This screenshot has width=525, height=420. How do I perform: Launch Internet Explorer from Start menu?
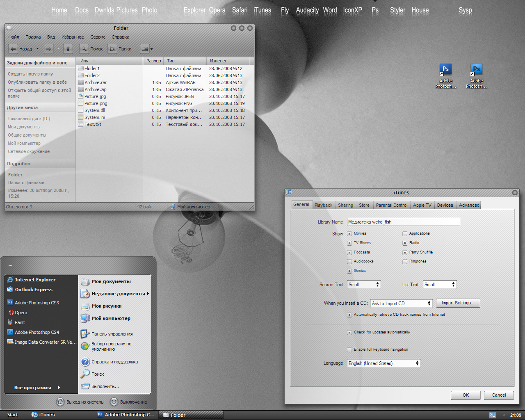(32, 280)
